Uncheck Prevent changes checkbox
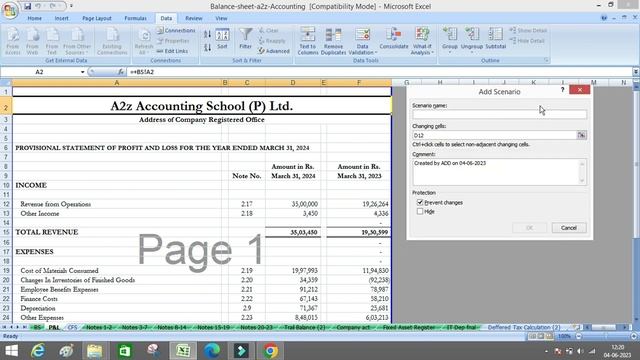Viewport: 640px width, 360px height. (420, 202)
